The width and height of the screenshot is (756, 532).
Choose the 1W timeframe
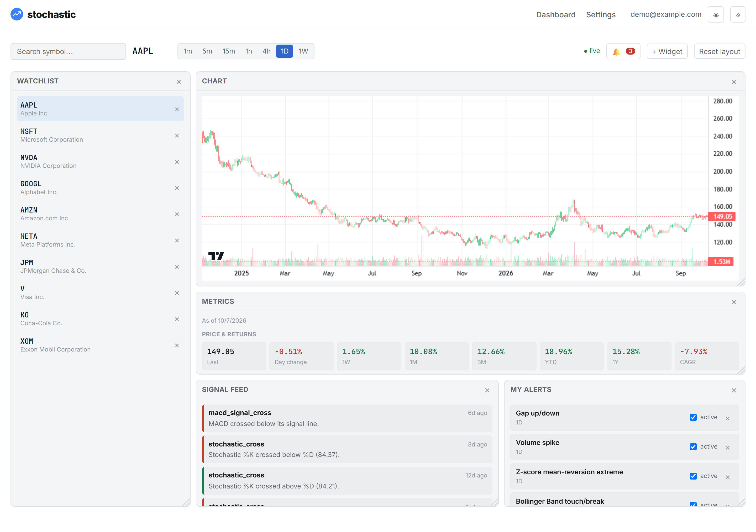[x=303, y=51]
